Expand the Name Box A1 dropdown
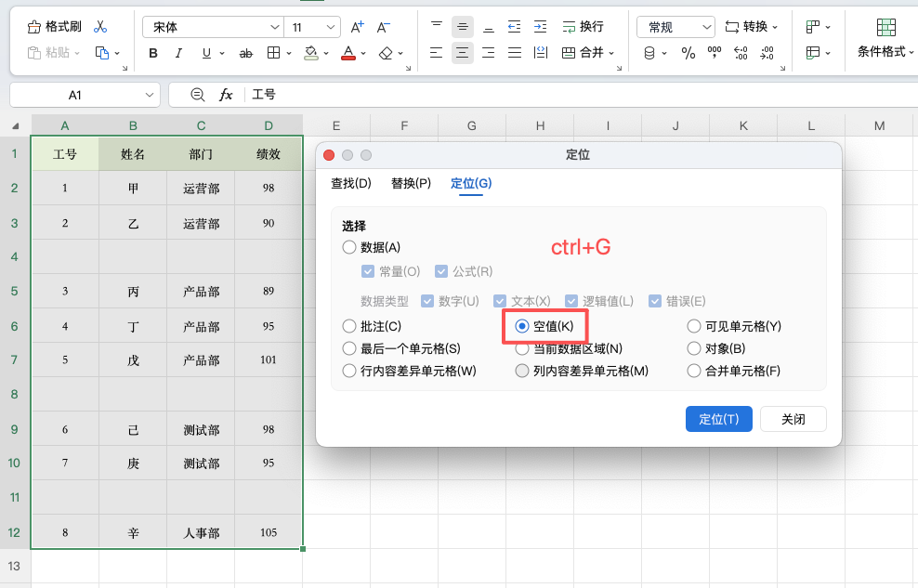This screenshot has width=918, height=588. pyautogui.click(x=150, y=95)
